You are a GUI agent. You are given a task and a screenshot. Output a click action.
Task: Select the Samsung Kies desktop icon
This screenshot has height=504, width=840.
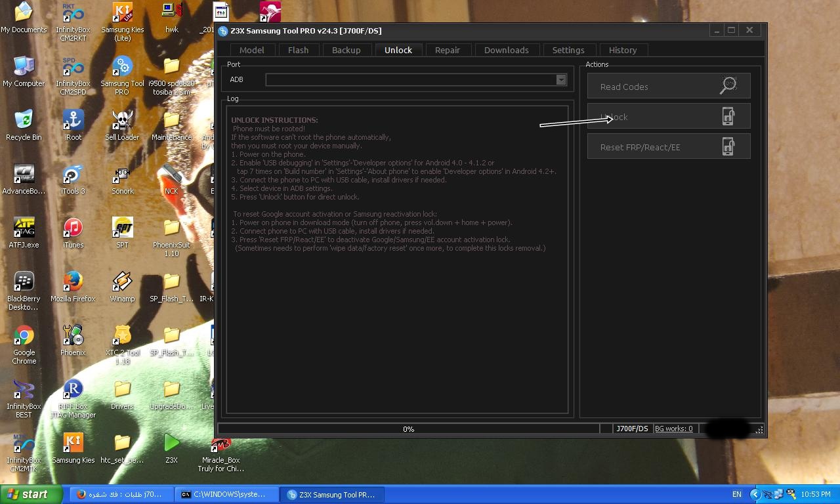click(73, 449)
